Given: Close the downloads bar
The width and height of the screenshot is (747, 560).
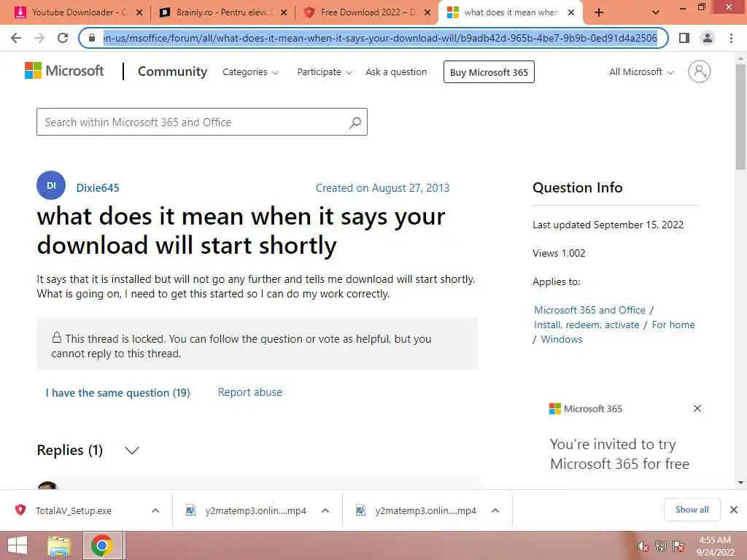Looking at the screenshot, I should coord(734,510).
